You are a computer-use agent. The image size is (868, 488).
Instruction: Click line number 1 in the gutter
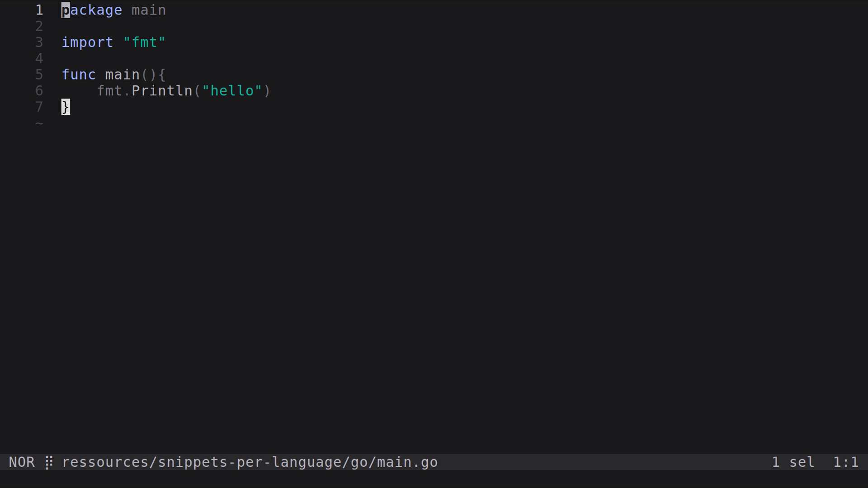click(39, 10)
